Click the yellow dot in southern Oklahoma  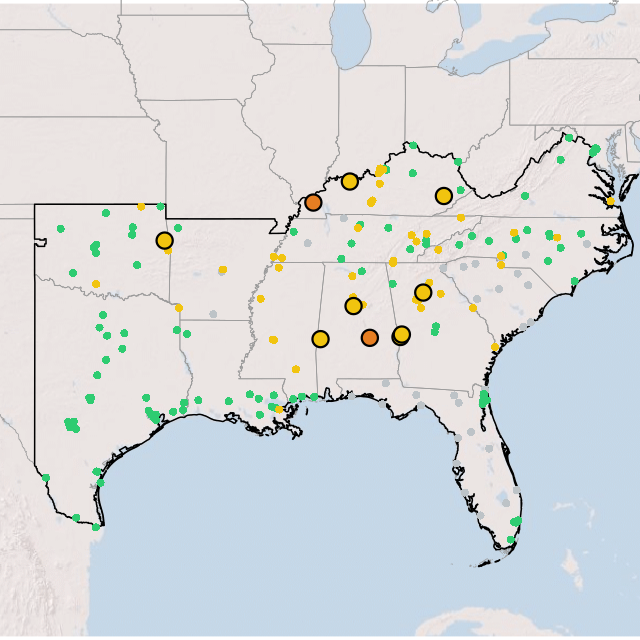[x=96, y=284]
